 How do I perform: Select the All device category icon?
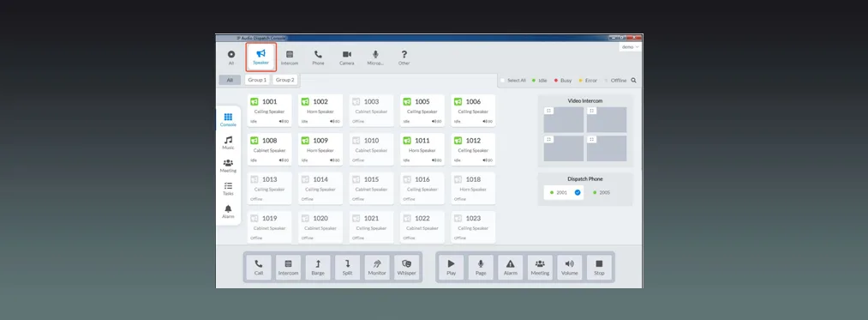[230, 57]
